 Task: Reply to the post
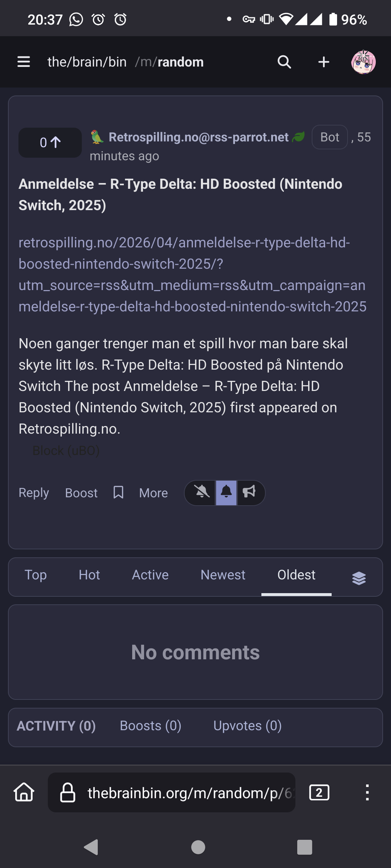pyautogui.click(x=34, y=493)
